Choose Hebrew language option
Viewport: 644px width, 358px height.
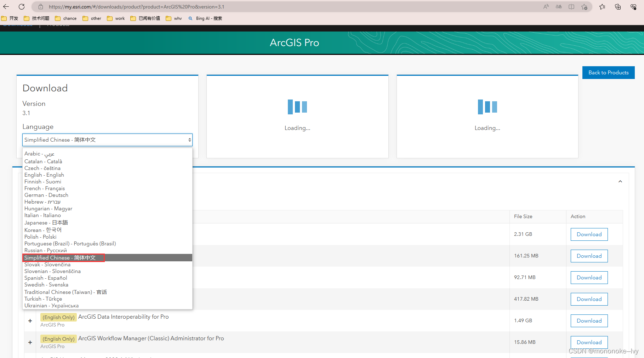107,202
